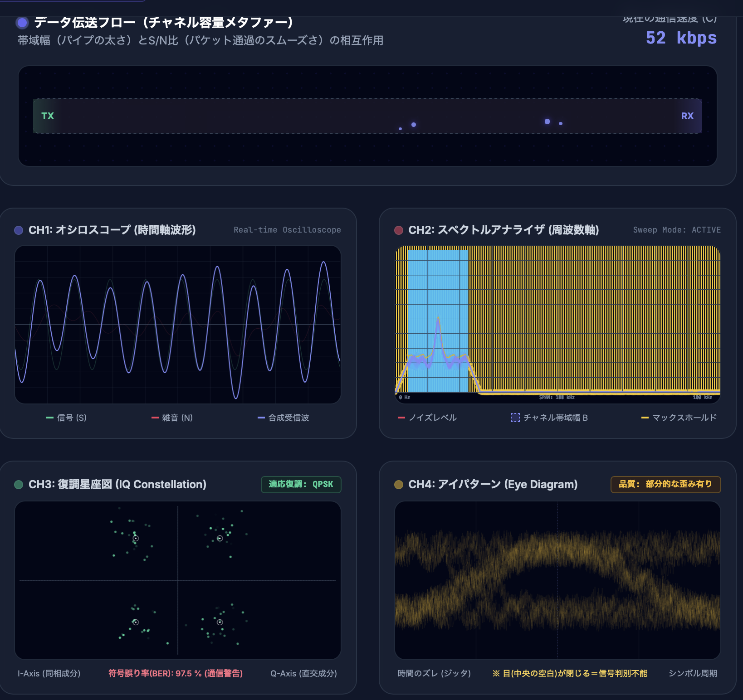Viewport: 743px width, 700px height.
Task: Click the CH1 oscilloscope purple status dot
Action: (19, 230)
